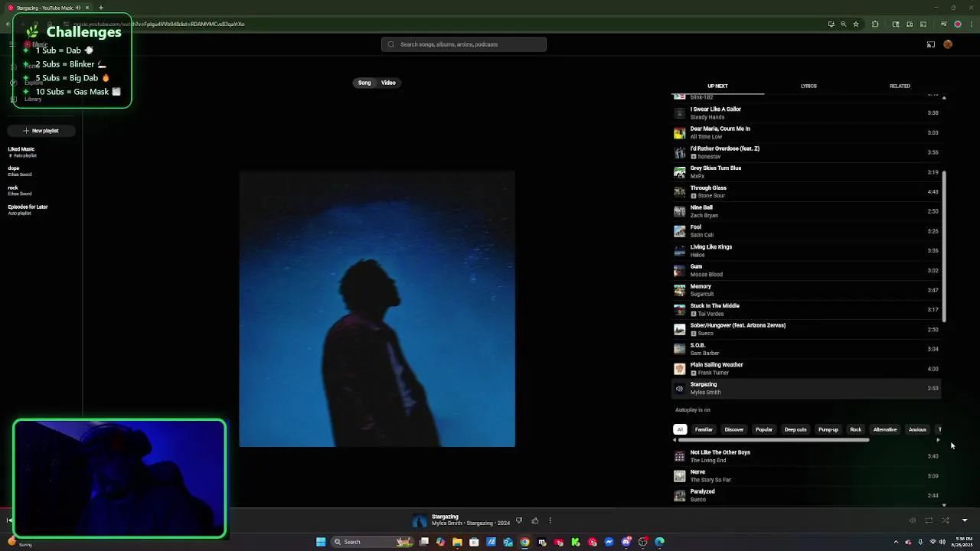The width and height of the screenshot is (980, 551).
Task: Play Dear Maria, Count Me In
Action: (806, 132)
